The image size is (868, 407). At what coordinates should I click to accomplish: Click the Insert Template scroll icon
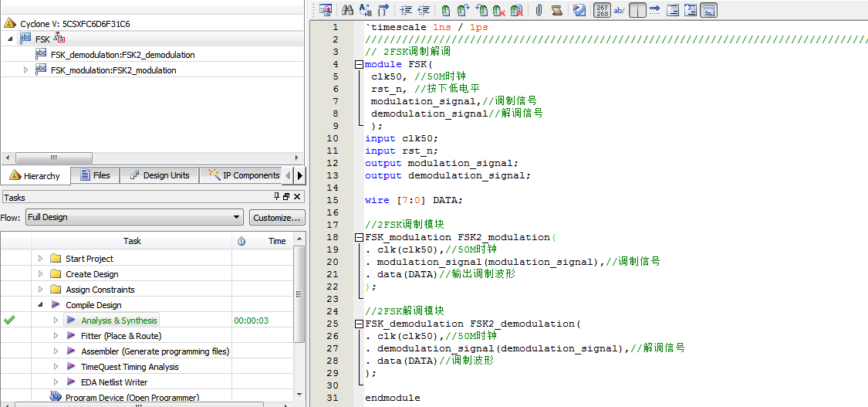click(556, 10)
